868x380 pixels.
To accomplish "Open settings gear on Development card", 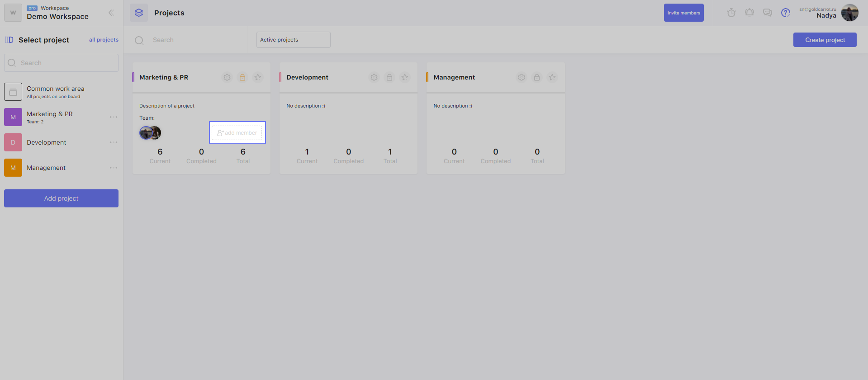I will tap(374, 77).
